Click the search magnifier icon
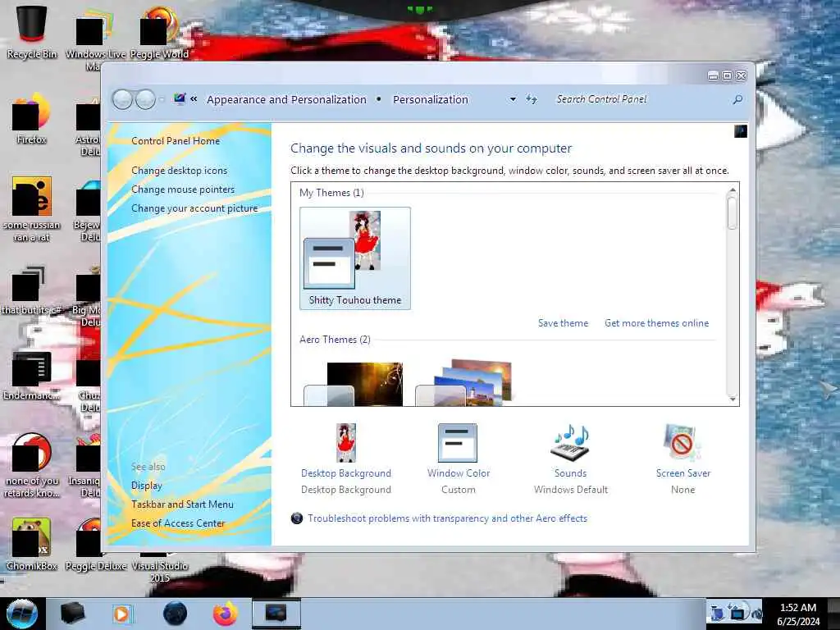 [737, 99]
